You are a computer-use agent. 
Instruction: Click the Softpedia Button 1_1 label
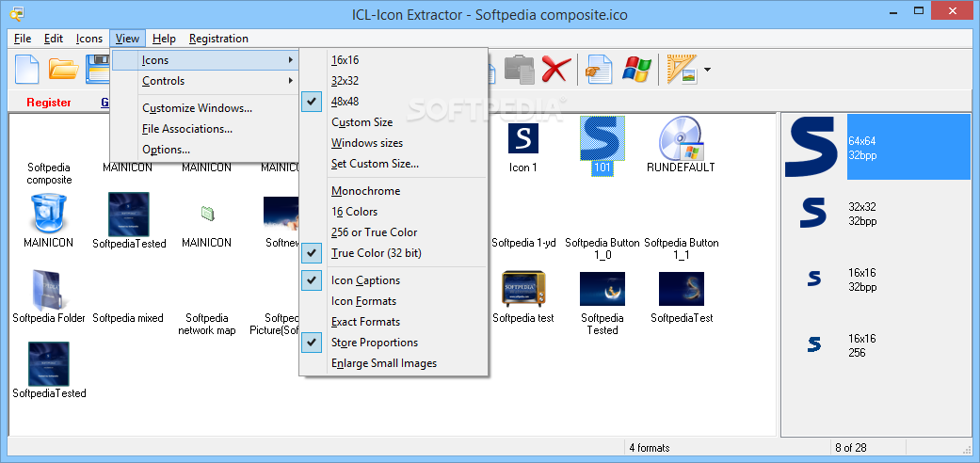(682, 248)
